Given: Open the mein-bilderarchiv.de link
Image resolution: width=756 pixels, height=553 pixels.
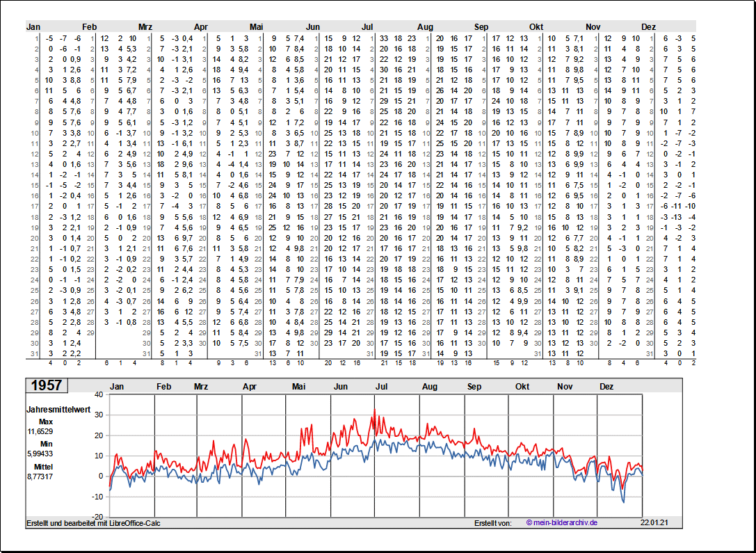Looking at the screenshot, I should pos(562,522).
